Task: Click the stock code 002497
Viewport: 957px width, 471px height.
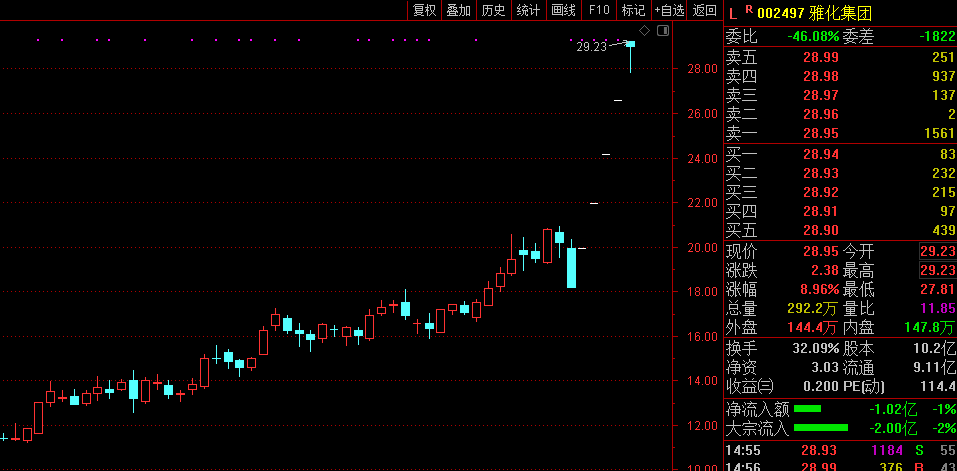Action: 783,13
